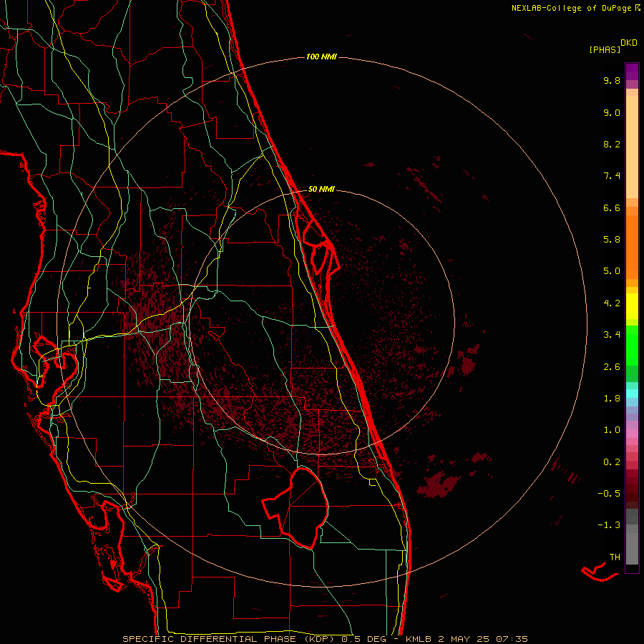Pick the cyan color bar segment
Screen dimensions: 644x644
[x=632, y=394]
